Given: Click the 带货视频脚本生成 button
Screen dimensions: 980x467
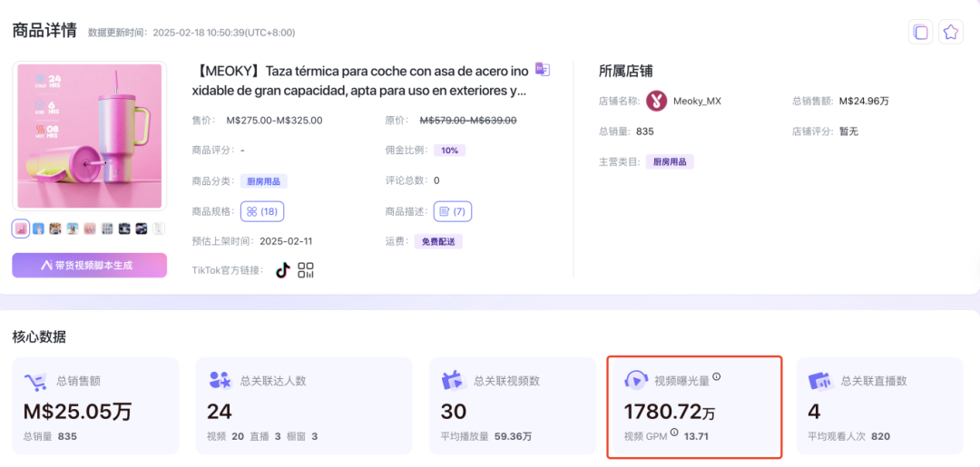Looking at the screenshot, I should click(x=89, y=265).
